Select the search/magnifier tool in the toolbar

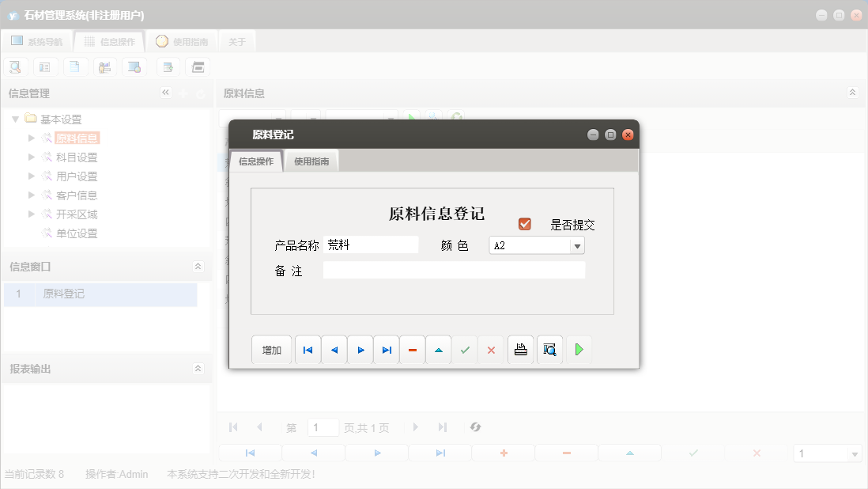click(15, 66)
